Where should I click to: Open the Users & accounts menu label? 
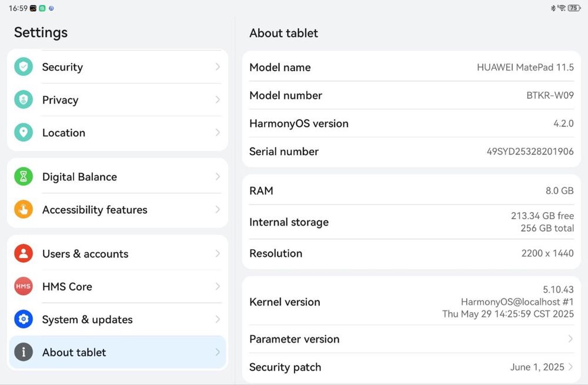point(85,254)
